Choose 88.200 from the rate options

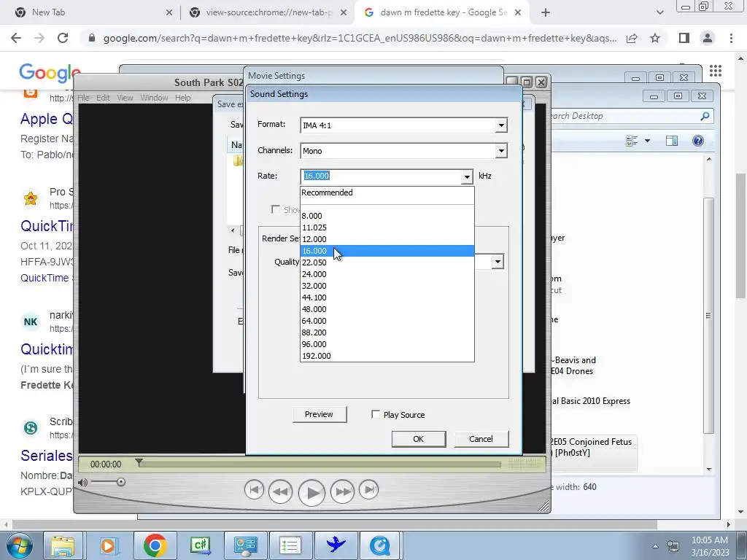tap(387, 332)
